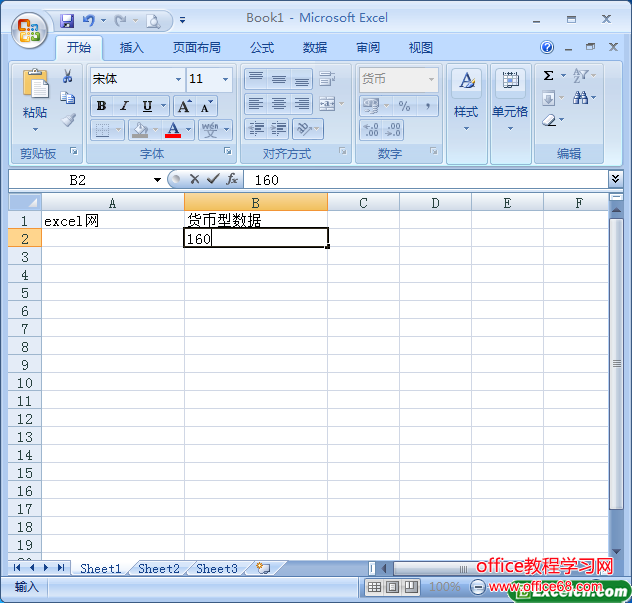
Task: Center cell text horizontally
Action: click(x=279, y=104)
